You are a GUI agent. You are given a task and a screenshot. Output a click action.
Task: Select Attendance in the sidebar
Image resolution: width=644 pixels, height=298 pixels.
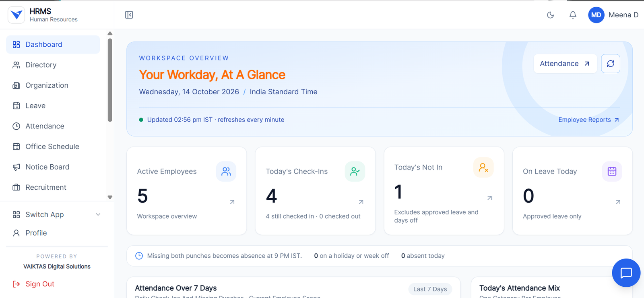tap(53, 126)
